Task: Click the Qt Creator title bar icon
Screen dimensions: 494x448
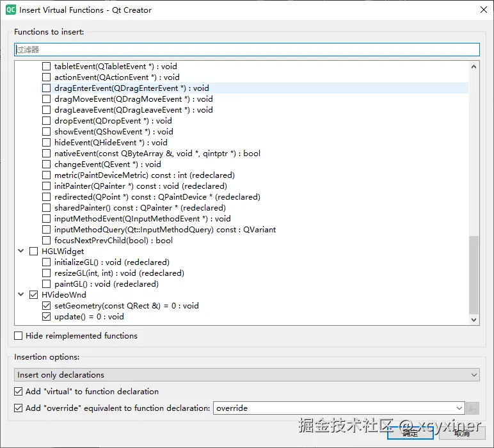Action: 11,10
